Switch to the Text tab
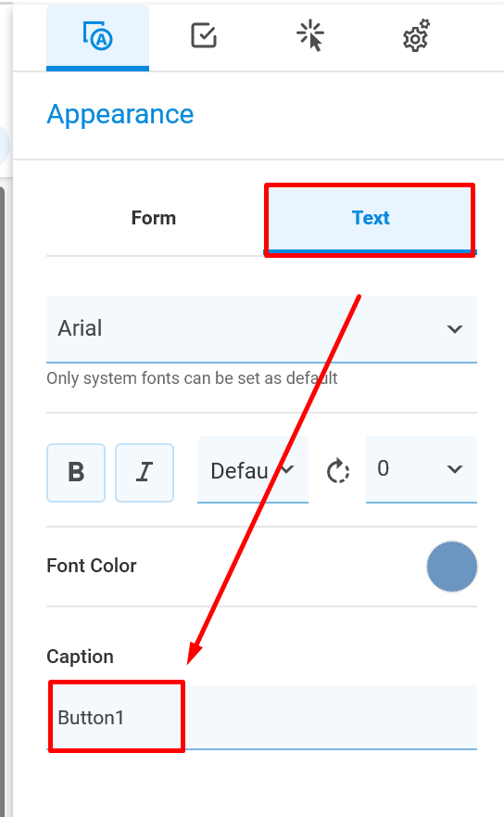The width and height of the screenshot is (504, 817). [x=371, y=218]
